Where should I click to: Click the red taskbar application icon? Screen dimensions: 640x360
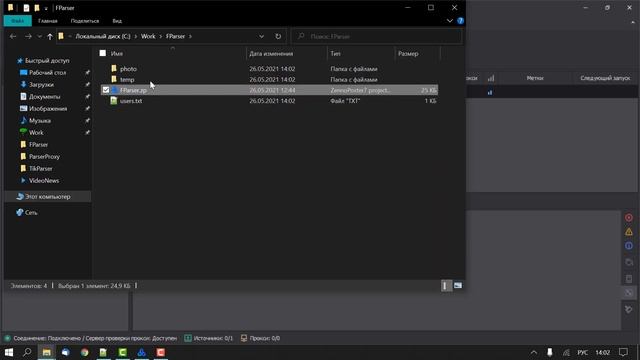(x=160, y=352)
